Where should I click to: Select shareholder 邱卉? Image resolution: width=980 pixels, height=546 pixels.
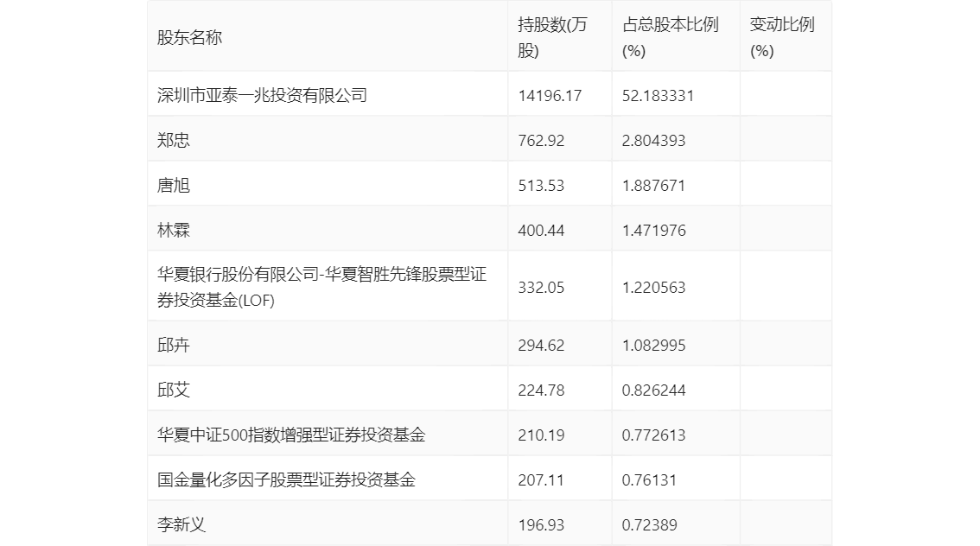pyautogui.click(x=173, y=345)
